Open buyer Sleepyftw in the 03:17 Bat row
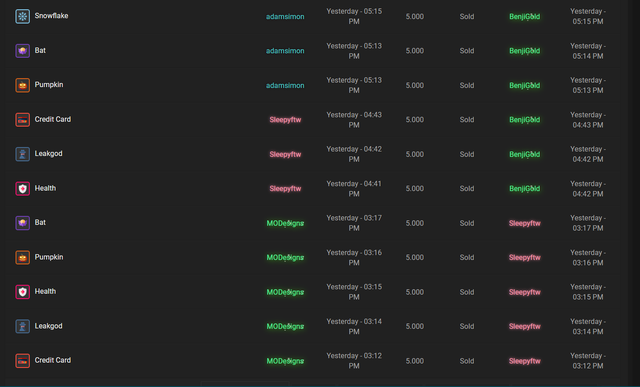 pyautogui.click(x=524, y=223)
